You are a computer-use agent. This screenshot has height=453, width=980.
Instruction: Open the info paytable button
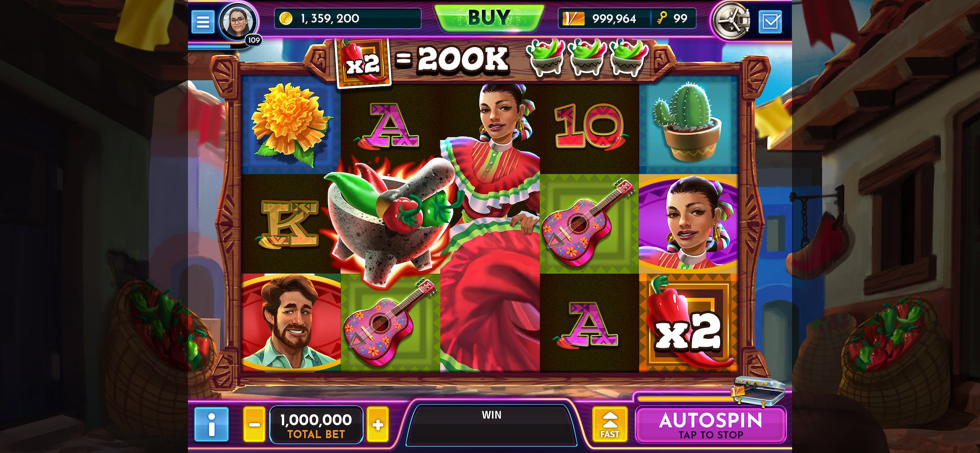(211, 424)
